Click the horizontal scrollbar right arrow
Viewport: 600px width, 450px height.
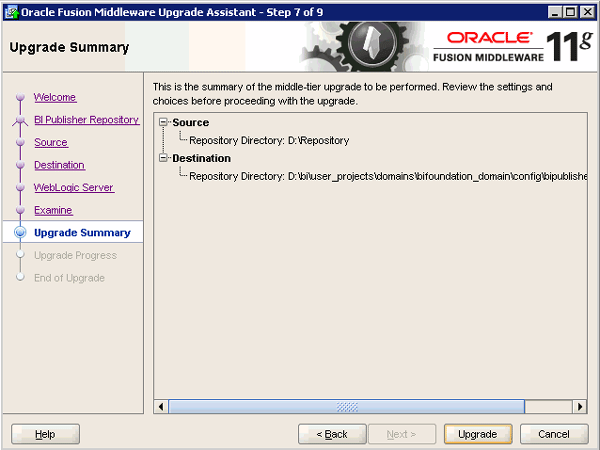coord(580,406)
